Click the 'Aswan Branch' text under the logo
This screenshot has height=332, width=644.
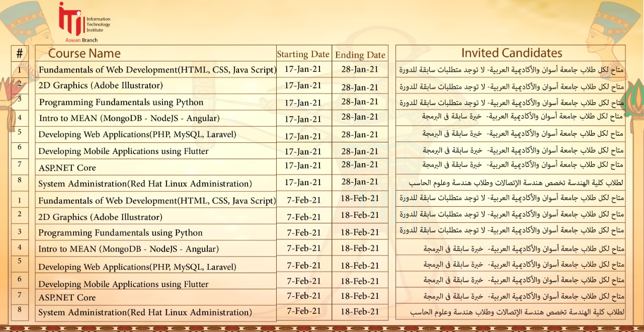coord(82,40)
